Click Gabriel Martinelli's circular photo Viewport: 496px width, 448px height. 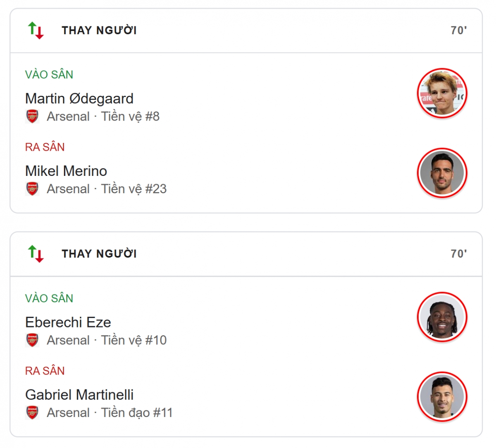(442, 397)
